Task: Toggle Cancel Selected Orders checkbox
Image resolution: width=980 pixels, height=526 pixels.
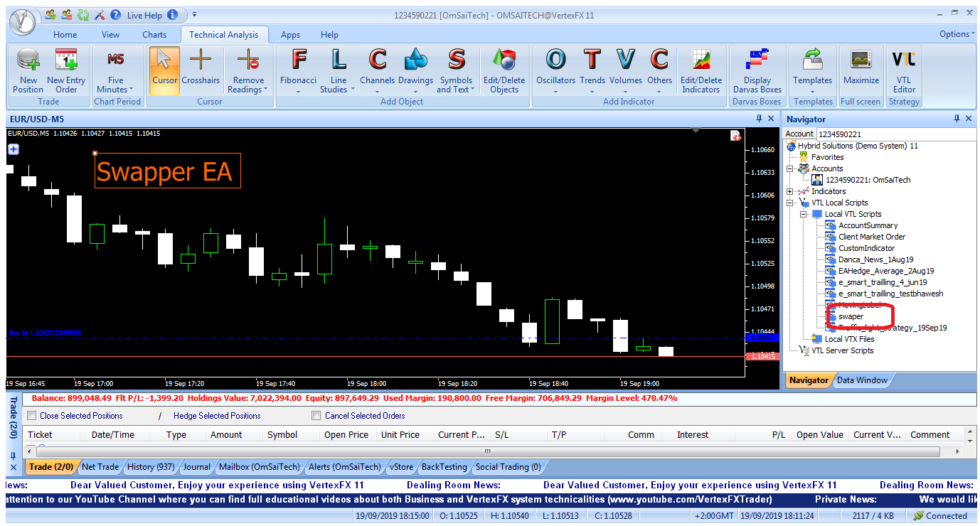Action: [x=316, y=416]
